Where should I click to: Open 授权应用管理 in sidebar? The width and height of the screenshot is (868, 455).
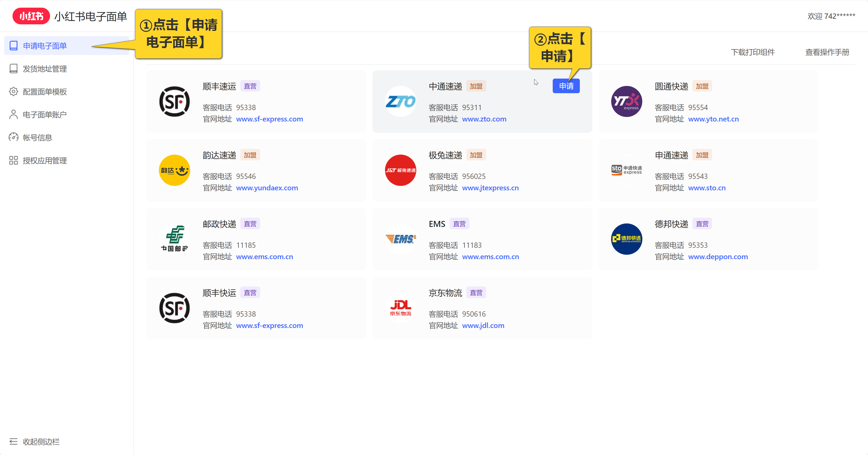coord(44,160)
